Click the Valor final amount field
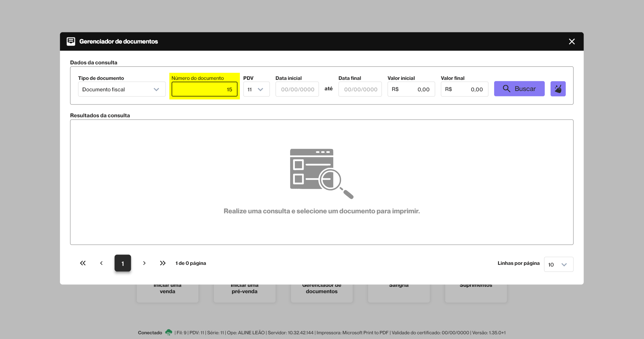This screenshot has height=339, width=644. tap(464, 89)
